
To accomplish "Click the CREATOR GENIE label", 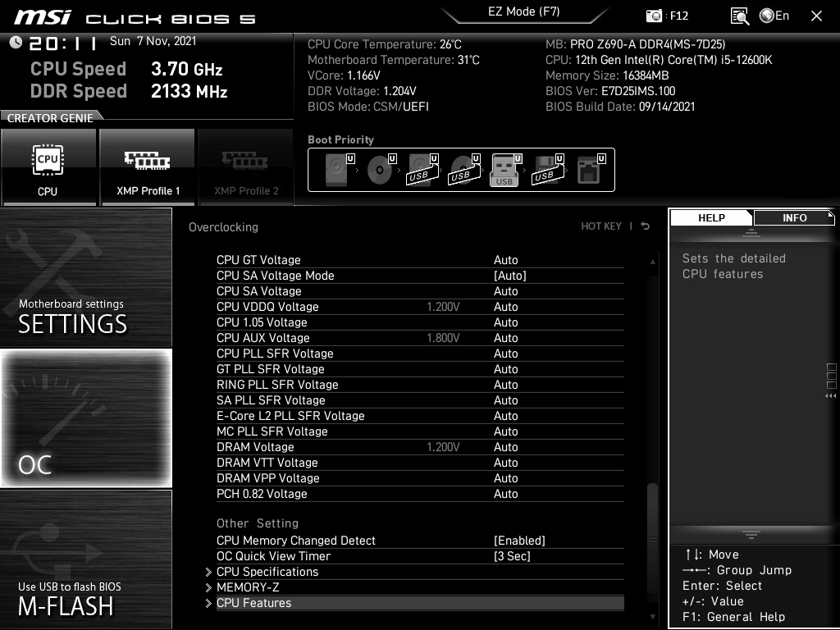I will [50, 118].
